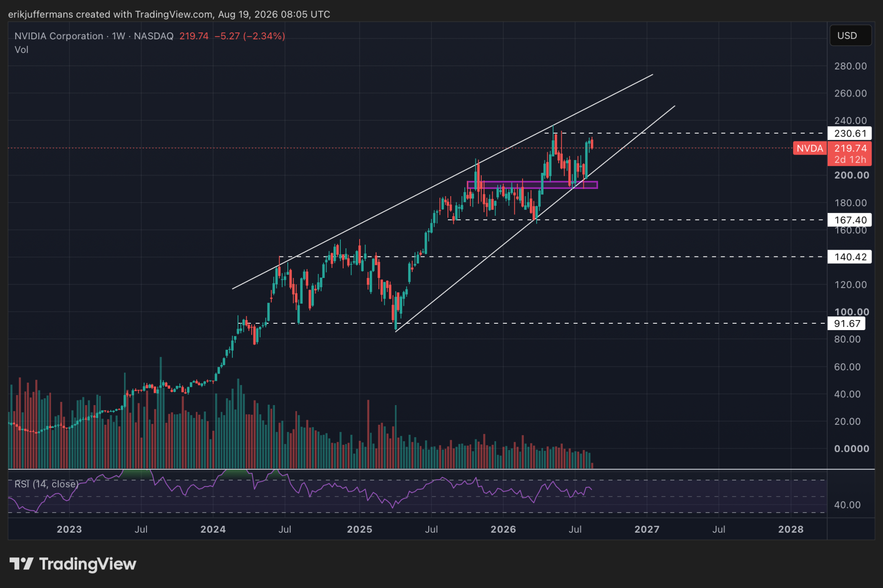Click the 260.00 price axis label
The height and width of the screenshot is (588, 883).
coord(851,93)
